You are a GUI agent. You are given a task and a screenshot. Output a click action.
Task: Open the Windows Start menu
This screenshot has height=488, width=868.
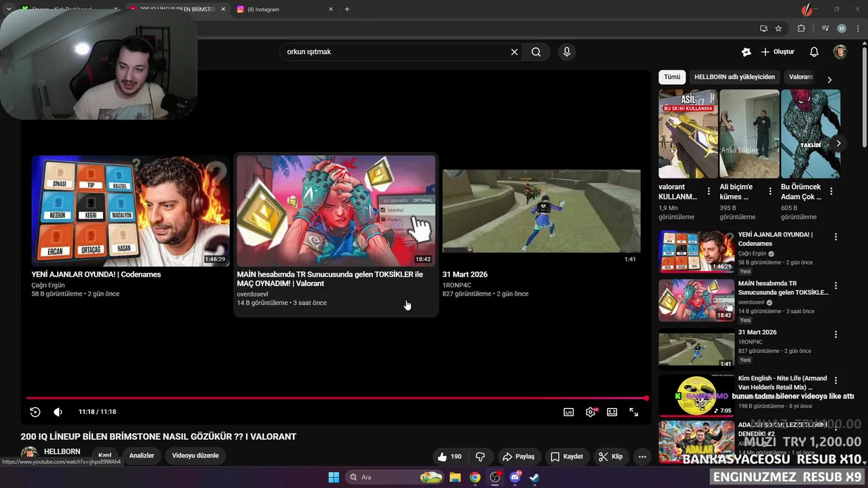(x=334, y=477)
